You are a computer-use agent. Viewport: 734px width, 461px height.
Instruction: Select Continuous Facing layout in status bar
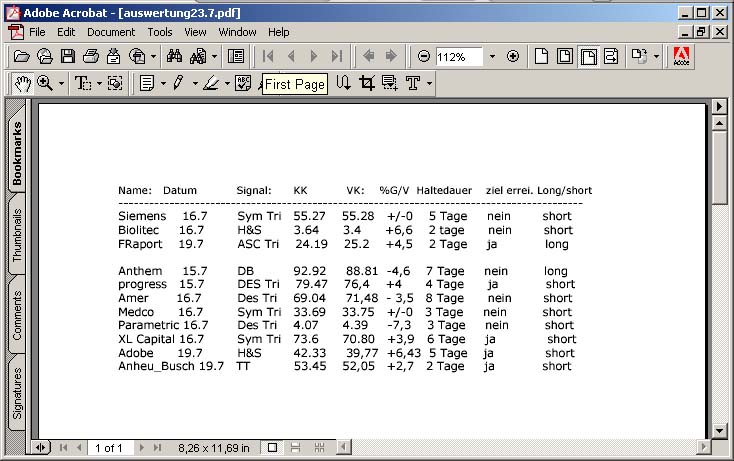click(319, 448)
